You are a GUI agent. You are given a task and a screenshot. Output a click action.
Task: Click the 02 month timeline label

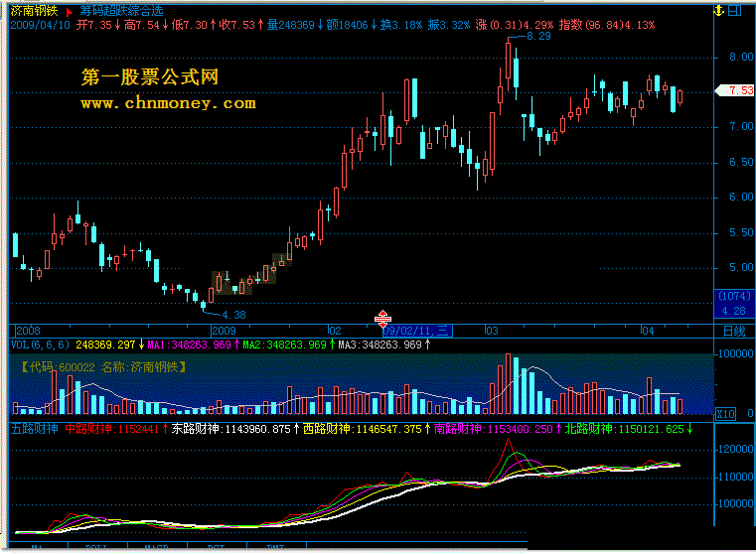tap(335, 331)
